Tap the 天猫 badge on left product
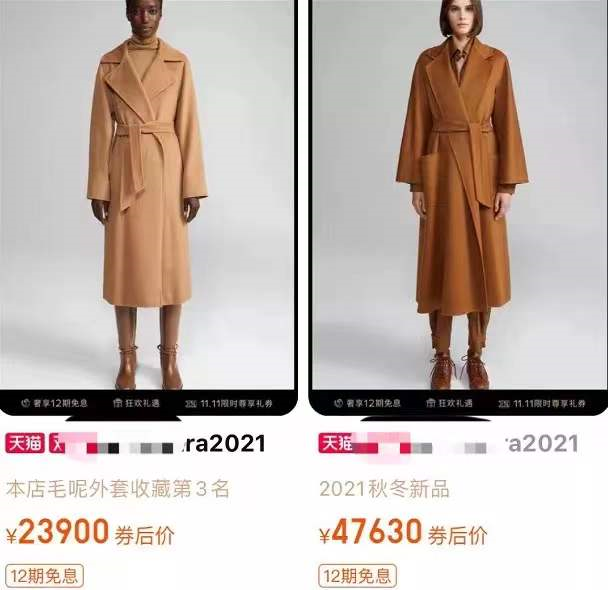Image resolution: width=608 pixels, height=590 pixels. click(25, 443)
